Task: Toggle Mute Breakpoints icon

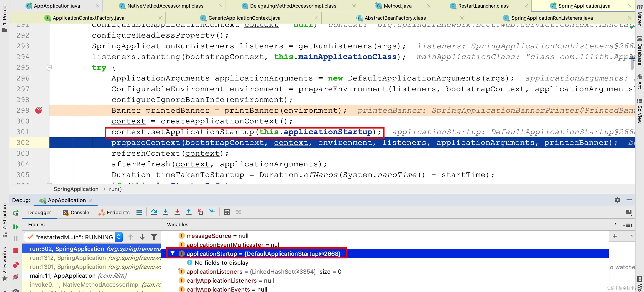Action: [x=16, y=277]
